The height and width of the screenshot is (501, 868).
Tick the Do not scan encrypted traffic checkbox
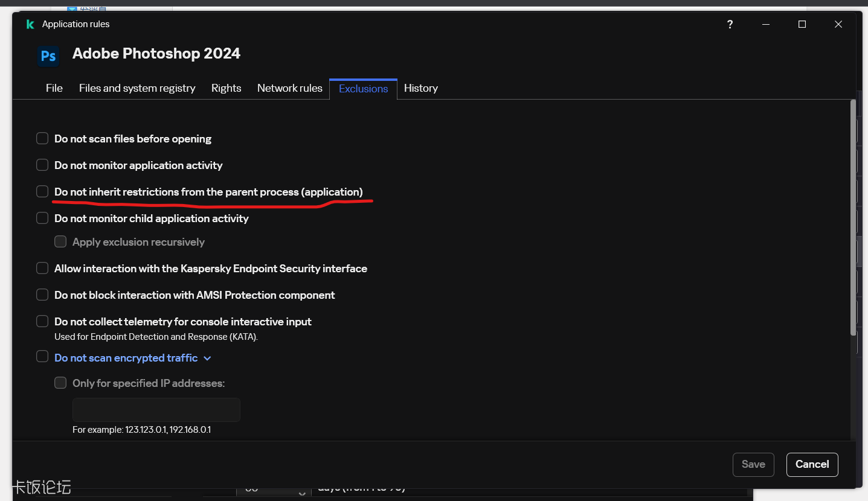point(42,356)
